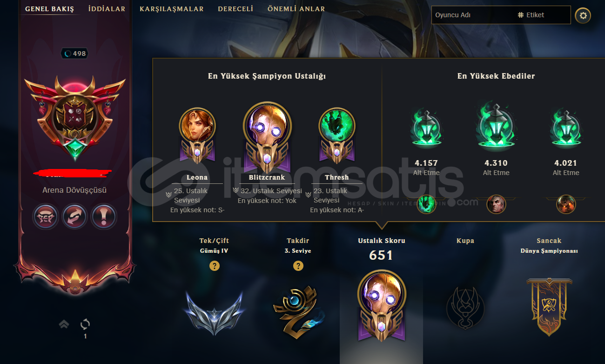Click the 4.157 Alt Etme lantern icon

426,128
